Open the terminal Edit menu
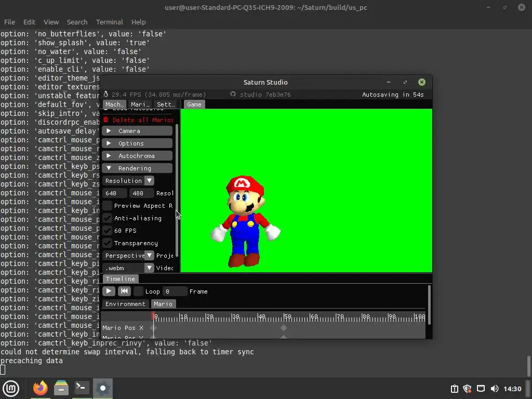This screenshot has height=399, width=532. (29, 22)
